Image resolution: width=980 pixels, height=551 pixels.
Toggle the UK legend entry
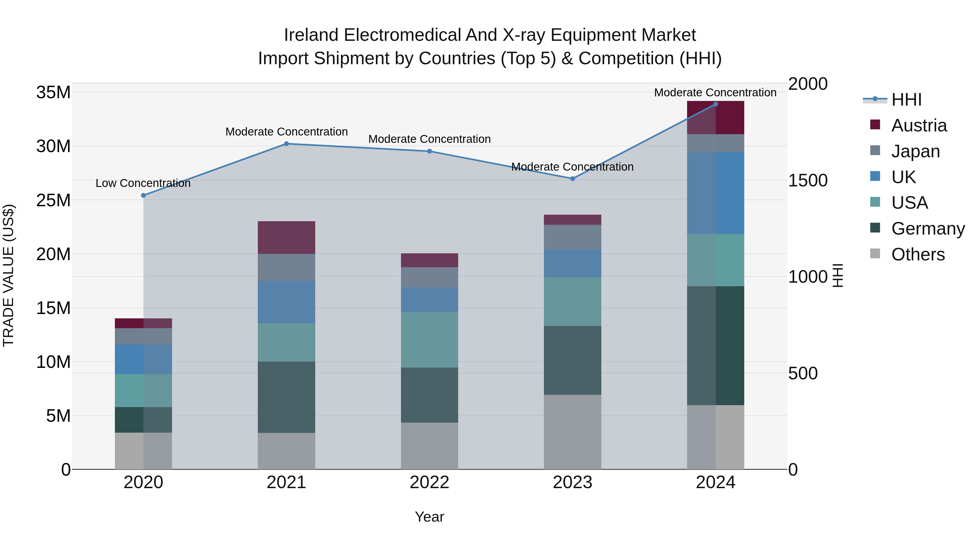tap(893, 177)
